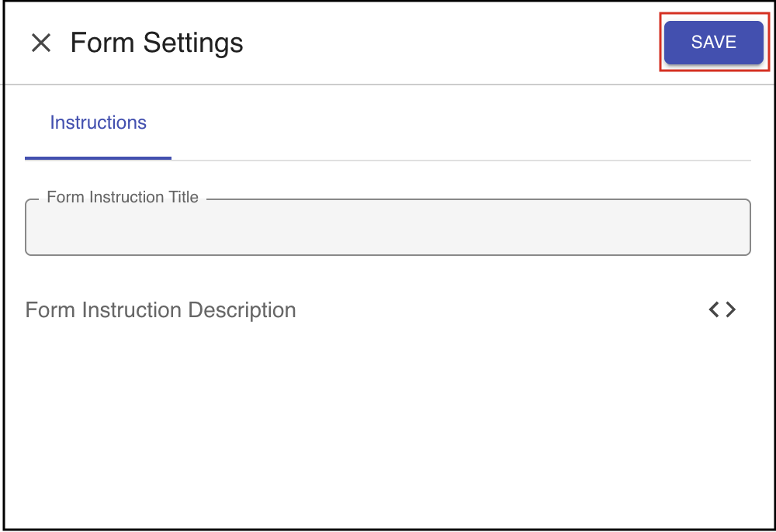Save the form settings changes
Screen dimensions: 776x532
point(713,43)
